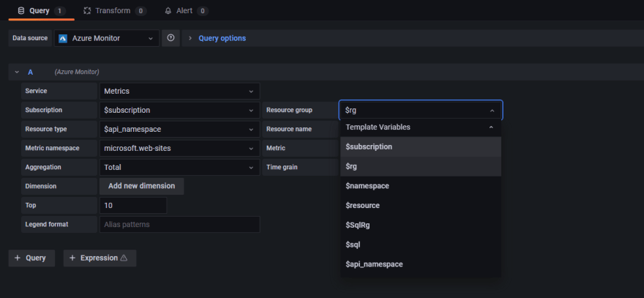
Task: Switch to the Alert tab
Action: (186, 11)
